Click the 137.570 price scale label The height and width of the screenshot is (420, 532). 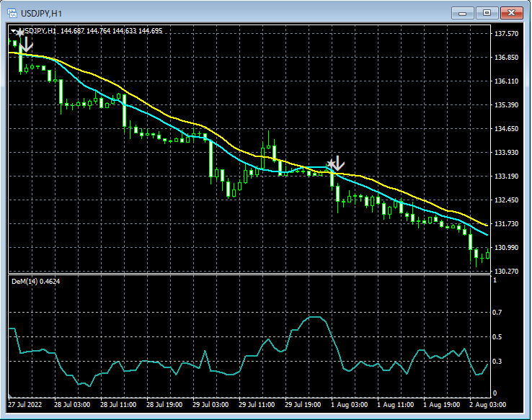click(x=506, y=33)
